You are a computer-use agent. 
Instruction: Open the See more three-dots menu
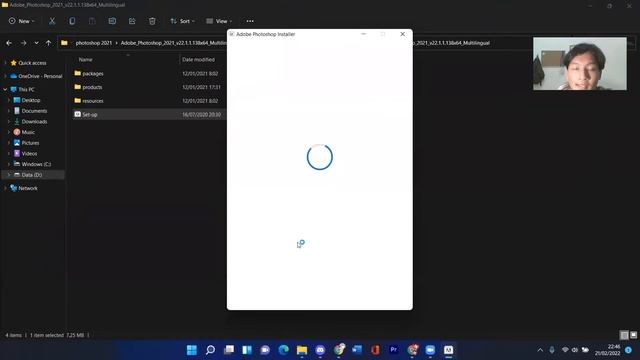tap(250, 21)
